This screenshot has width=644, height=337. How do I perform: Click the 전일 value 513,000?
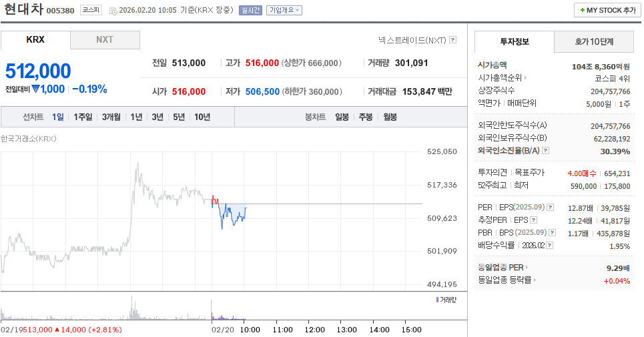(188, 63)
